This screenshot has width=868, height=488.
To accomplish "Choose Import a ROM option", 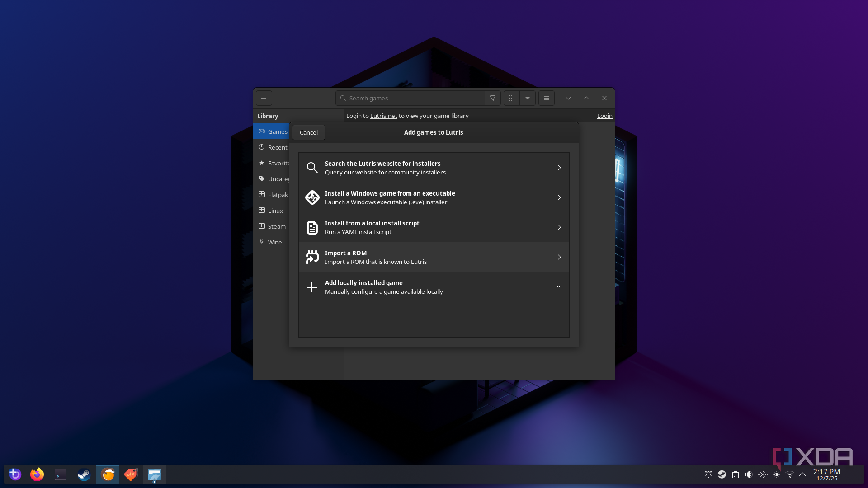I will pyautogui.click(x=434, y=257).
